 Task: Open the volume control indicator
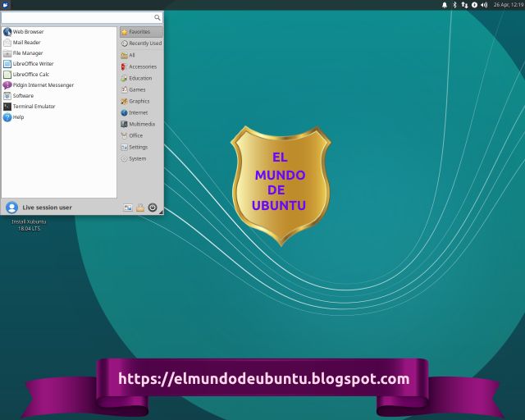(484, 5)
